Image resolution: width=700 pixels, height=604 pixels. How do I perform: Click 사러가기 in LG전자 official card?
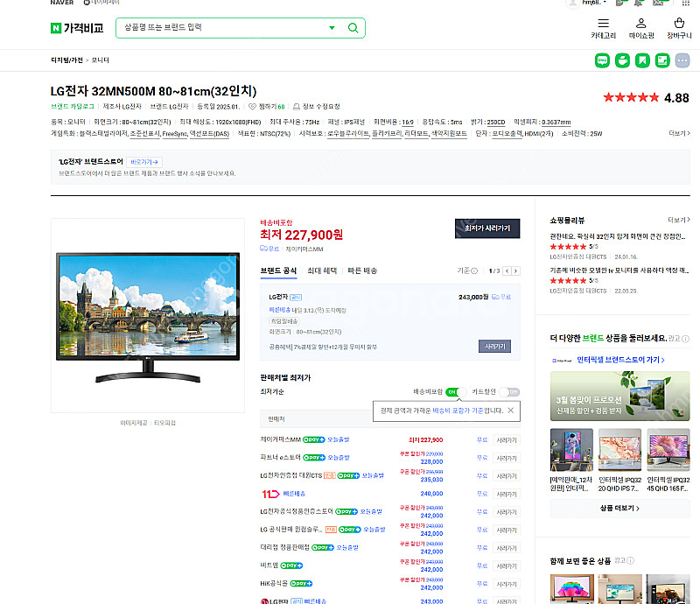pyautogui.click(x=494, y=347)
